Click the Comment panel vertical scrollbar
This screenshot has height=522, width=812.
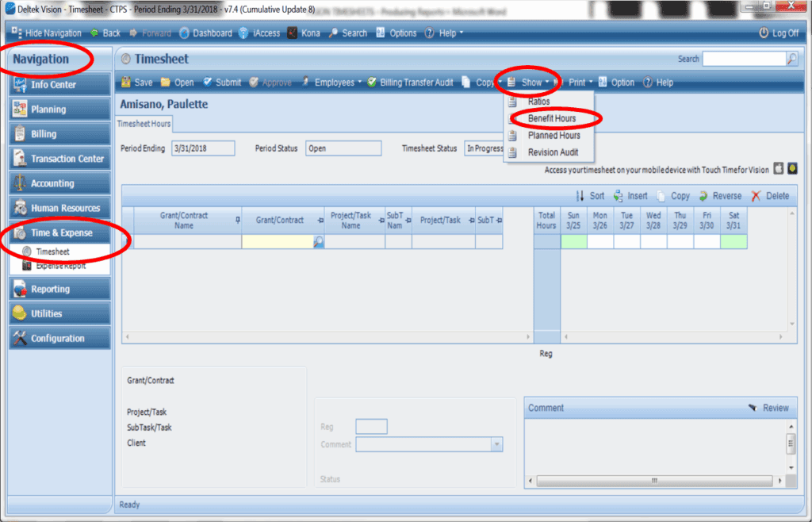(791, 443)
